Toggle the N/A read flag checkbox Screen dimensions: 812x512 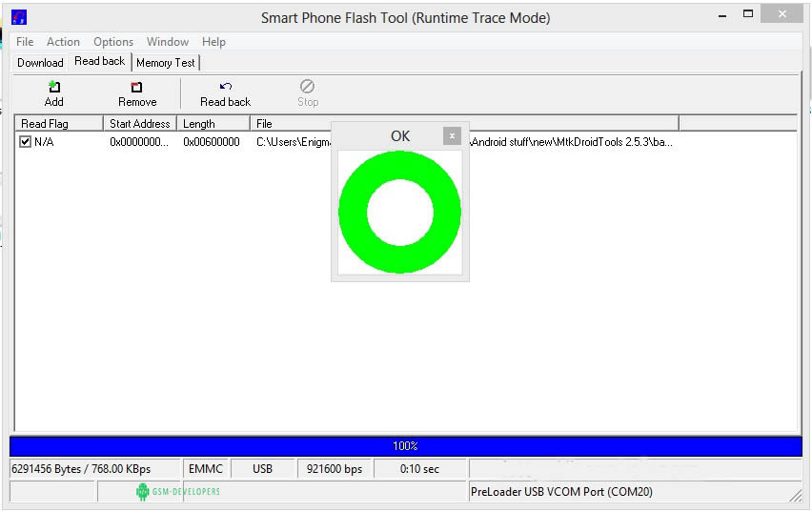[25, 141]
